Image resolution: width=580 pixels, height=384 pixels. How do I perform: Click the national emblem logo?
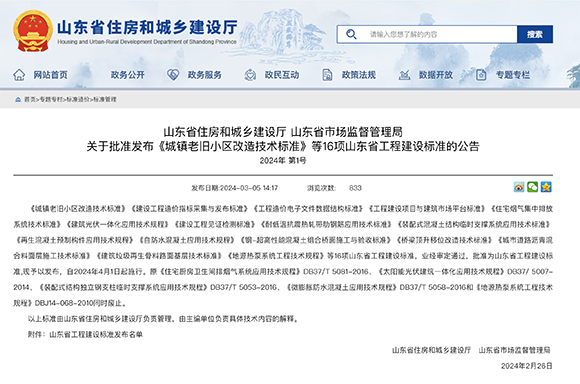click(33, 31)
